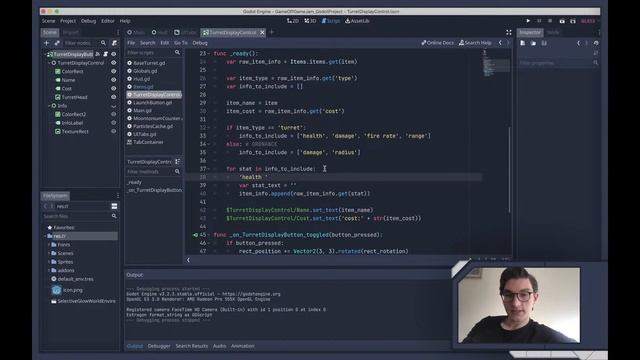Expand the addons folder
The width and height of the screenshot is (640, 360).
pos(49,270)
